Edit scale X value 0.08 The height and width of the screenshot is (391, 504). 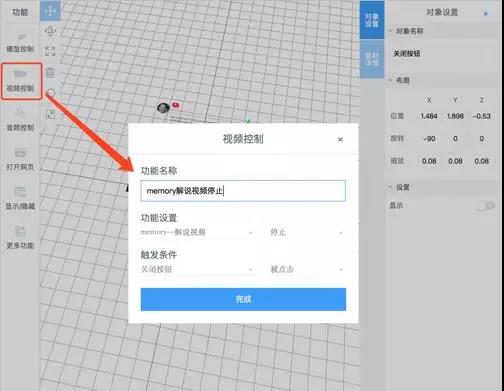[429, 161]
